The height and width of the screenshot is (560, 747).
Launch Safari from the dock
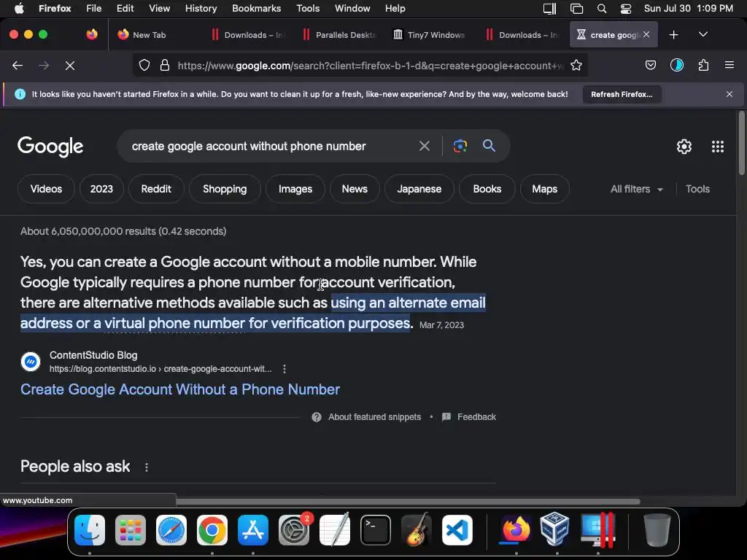[171, 530]
